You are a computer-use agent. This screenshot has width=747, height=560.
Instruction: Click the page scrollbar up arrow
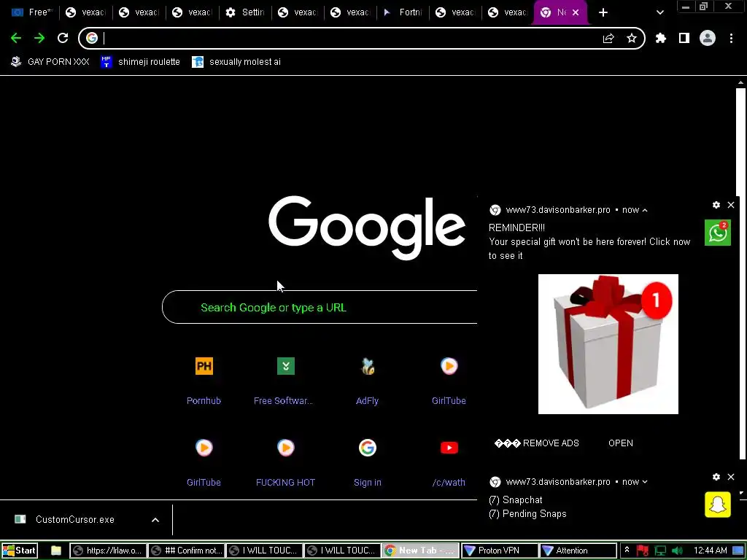pyautogui.click(x=741, y=83)
